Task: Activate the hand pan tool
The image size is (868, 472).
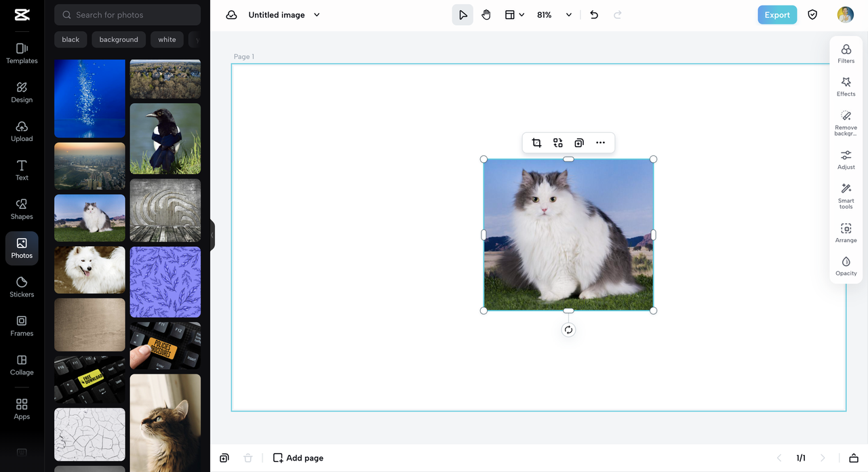Action: (486, 15)
